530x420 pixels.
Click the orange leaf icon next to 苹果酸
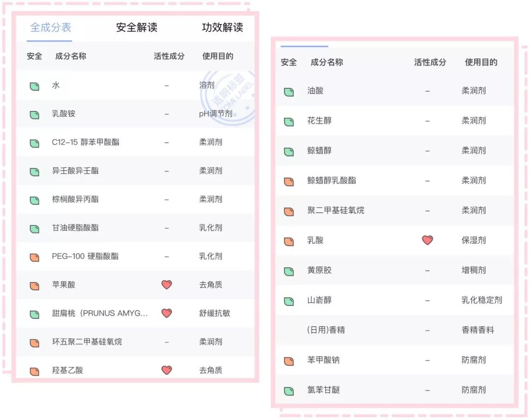34,285
